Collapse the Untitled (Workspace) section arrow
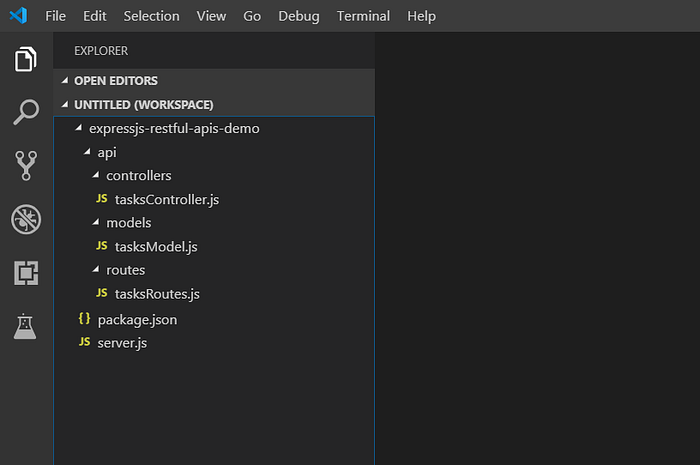This screenshot has width=700, height=465. (65, 104)
